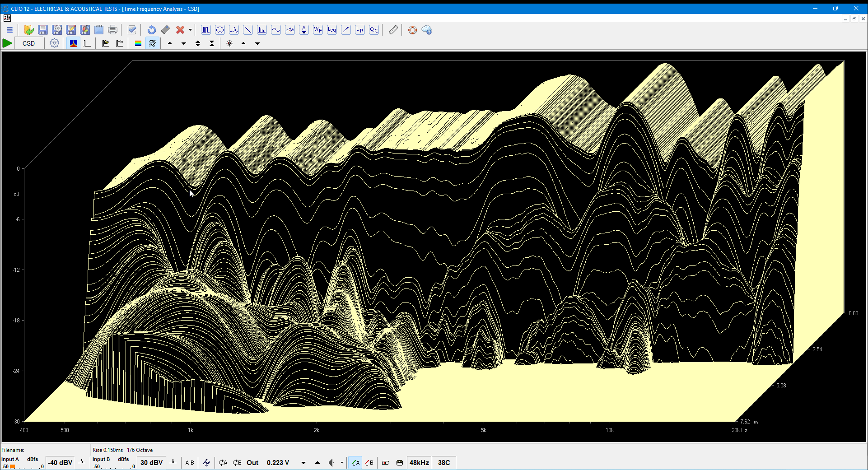Click the load reference curve folder-graph icon

tap(106, 43)
